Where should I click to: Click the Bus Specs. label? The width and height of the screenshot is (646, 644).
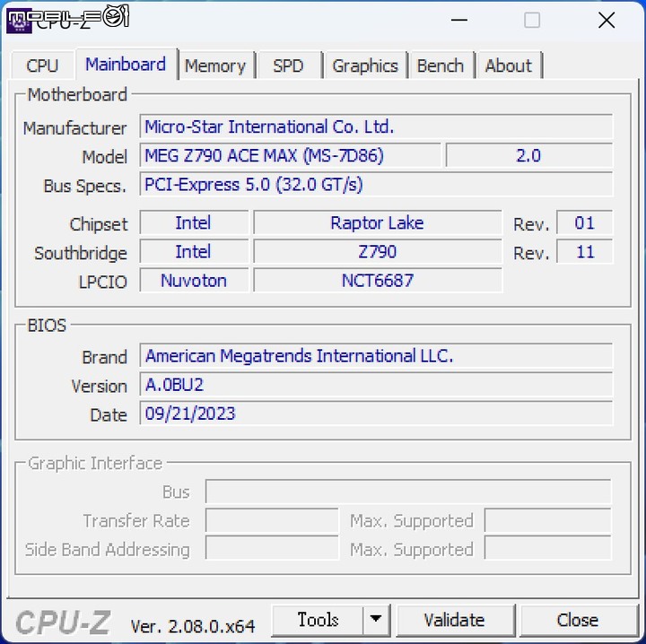(84, 187)
